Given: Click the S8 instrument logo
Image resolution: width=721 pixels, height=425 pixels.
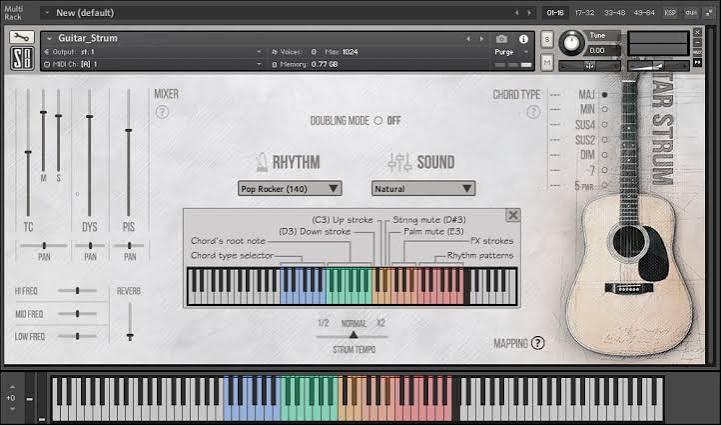Looking at the screenshot, I should pyautogui.click(x=22, y=57).
